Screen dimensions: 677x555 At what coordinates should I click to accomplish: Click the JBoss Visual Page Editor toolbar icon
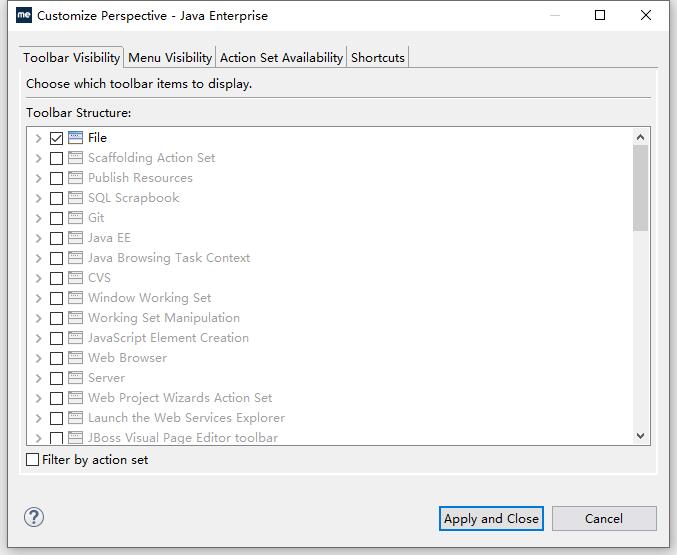75,438
